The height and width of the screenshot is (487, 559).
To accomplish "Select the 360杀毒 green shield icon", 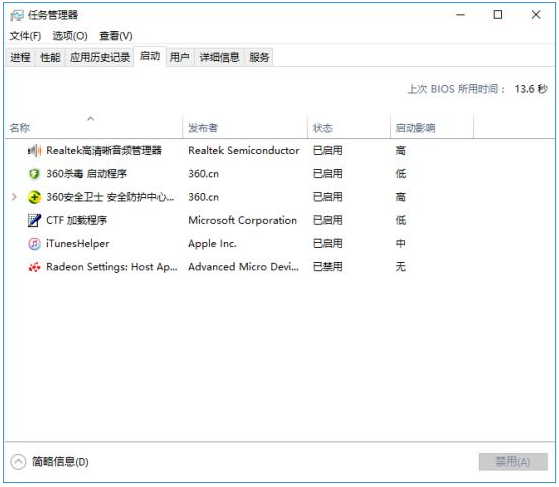I will (x=34, y=174).
